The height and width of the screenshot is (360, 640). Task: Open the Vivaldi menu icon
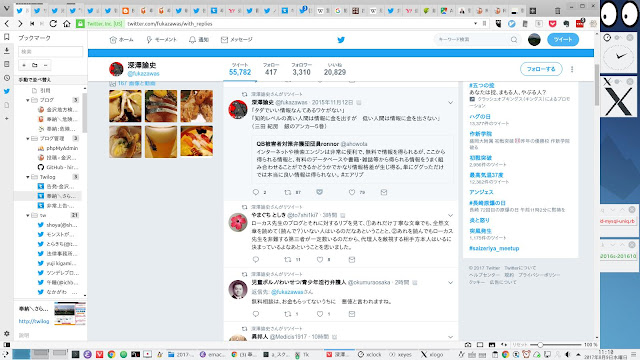pos(6,8)
